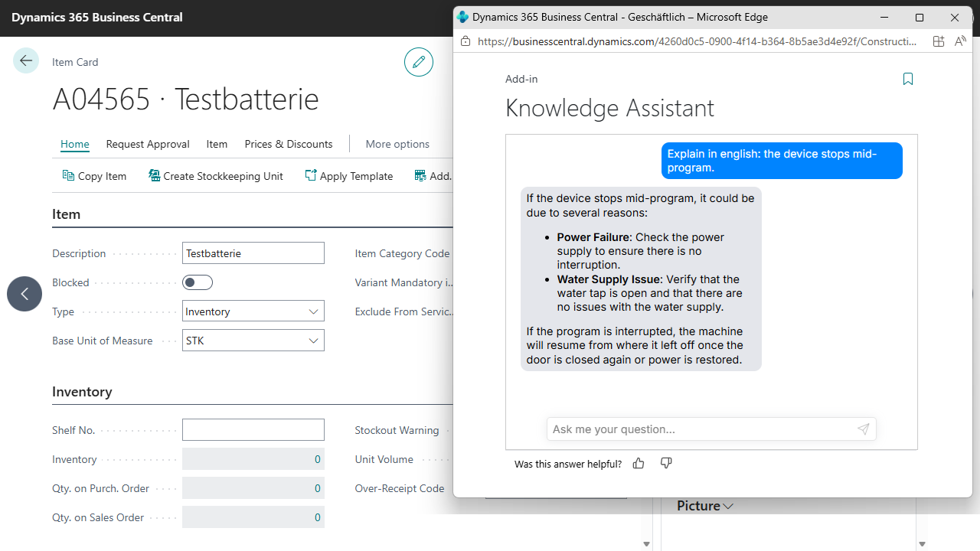This screenshot has width=980, height=551.
Task: Click the Create Stockkeeping Unit icon
Action: point(154,175)
